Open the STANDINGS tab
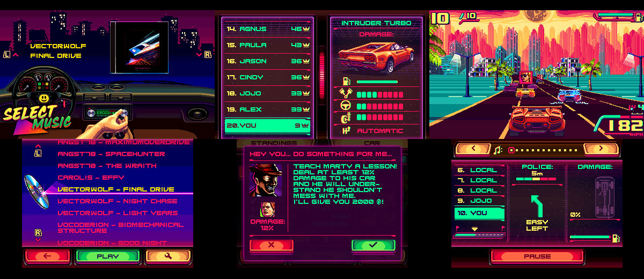Screen dimensions: 644x279 (274, 143)
